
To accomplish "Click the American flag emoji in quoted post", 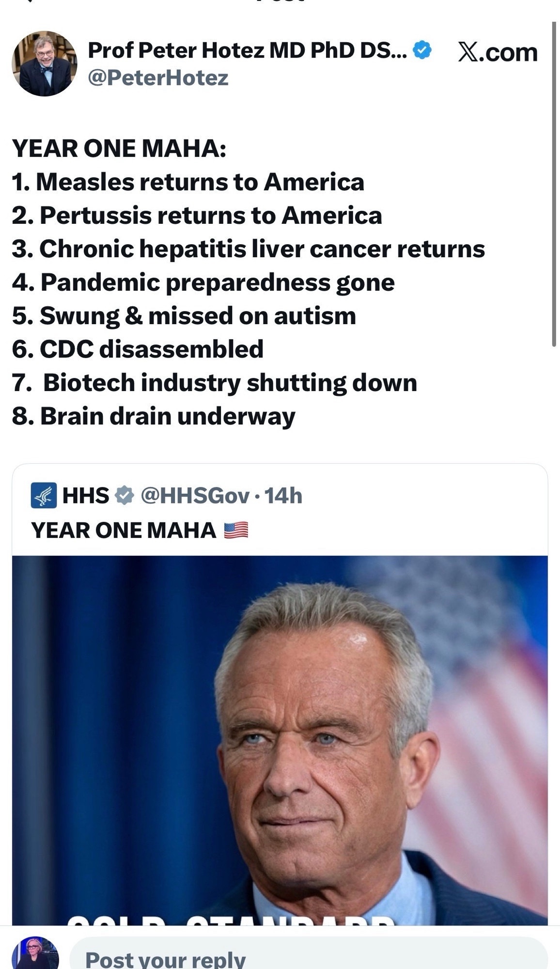I will [236, 530].
